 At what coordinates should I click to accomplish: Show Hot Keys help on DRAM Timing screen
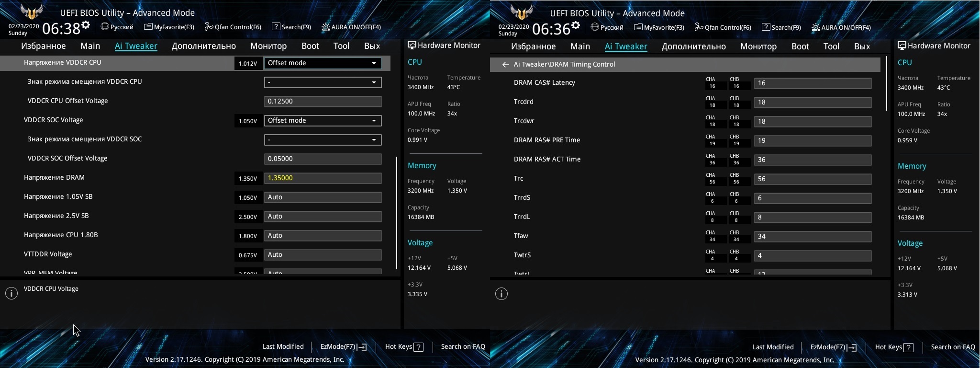894,347
